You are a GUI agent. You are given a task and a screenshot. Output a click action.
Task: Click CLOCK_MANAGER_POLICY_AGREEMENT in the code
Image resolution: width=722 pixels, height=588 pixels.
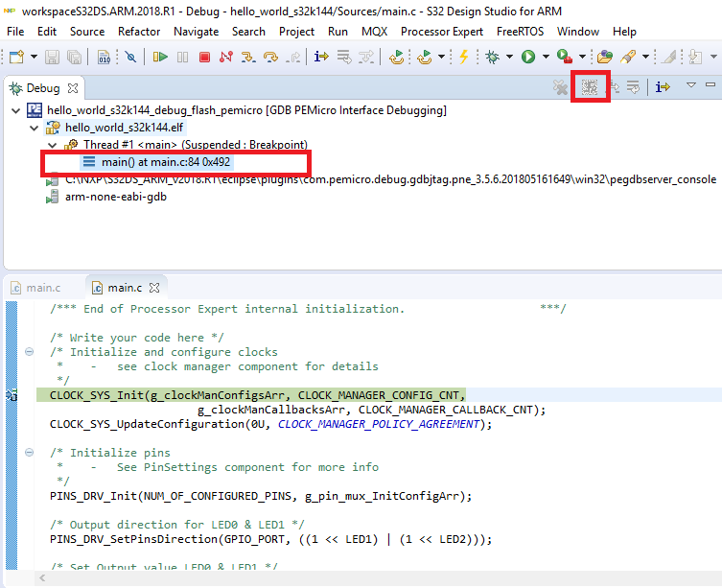(x=379, y=424)
